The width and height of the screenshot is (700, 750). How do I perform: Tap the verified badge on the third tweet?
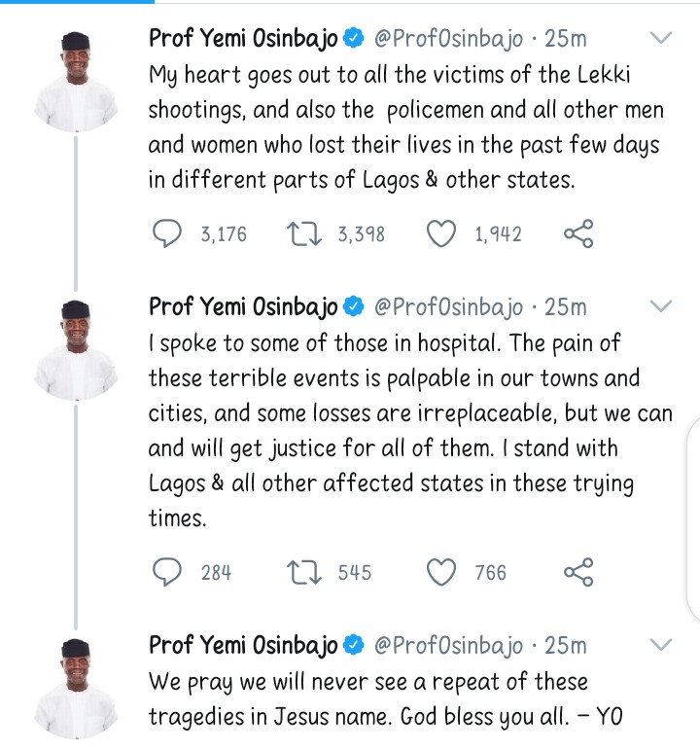pyautogui.click(x=355, y=645)
